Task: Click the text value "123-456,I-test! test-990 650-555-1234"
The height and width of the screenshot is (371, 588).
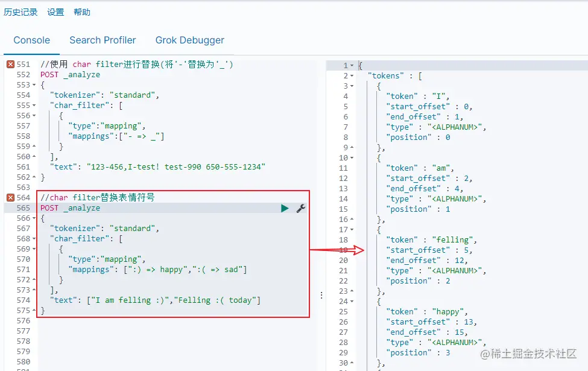Action: [176, 167]
